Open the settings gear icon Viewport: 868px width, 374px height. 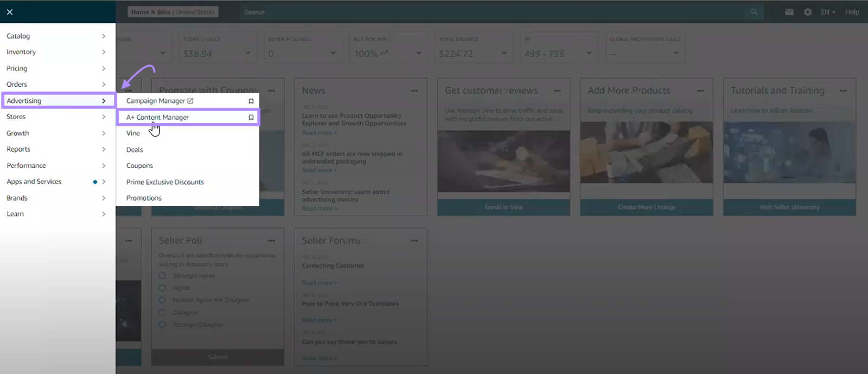coord(808,12)
